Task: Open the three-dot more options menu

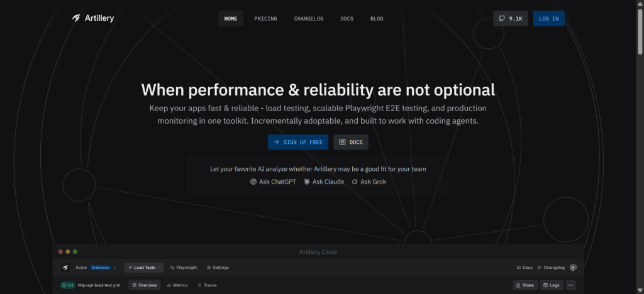Action: tap(571, 285)
